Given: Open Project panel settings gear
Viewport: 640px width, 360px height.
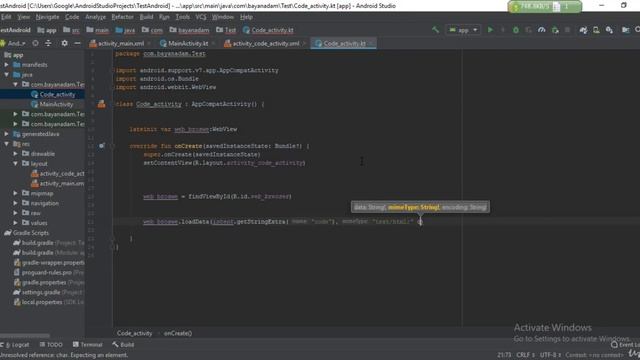Looking at the screenshot, I should 64,43.
